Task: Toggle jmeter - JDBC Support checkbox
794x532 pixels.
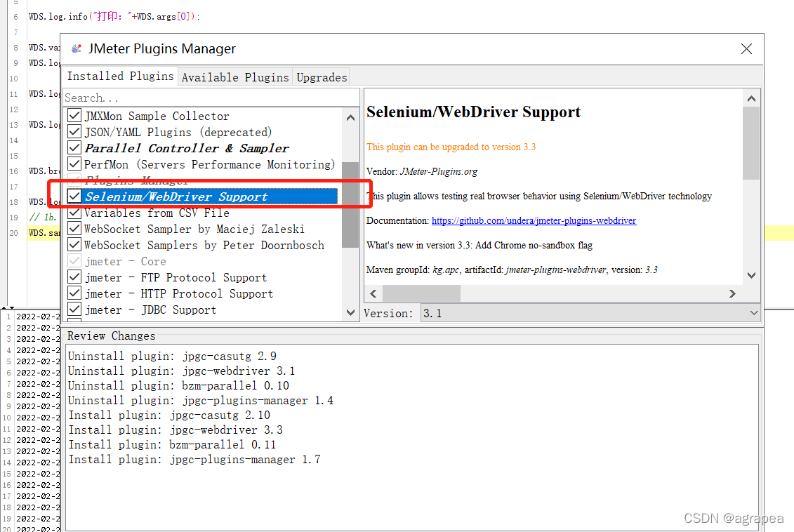Action: [74, 310]
